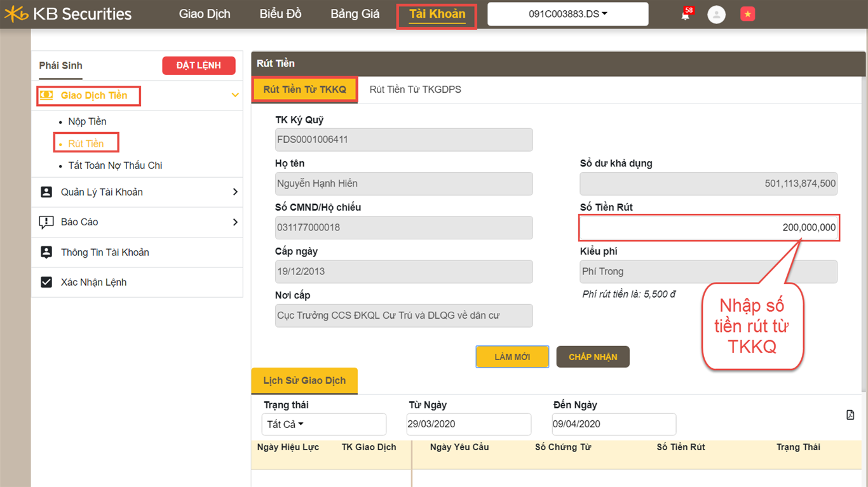Screen dimensions: 868x487
Task: Click the TK Ký Quỹ field FDS0001006411
Action: [404, 140]
